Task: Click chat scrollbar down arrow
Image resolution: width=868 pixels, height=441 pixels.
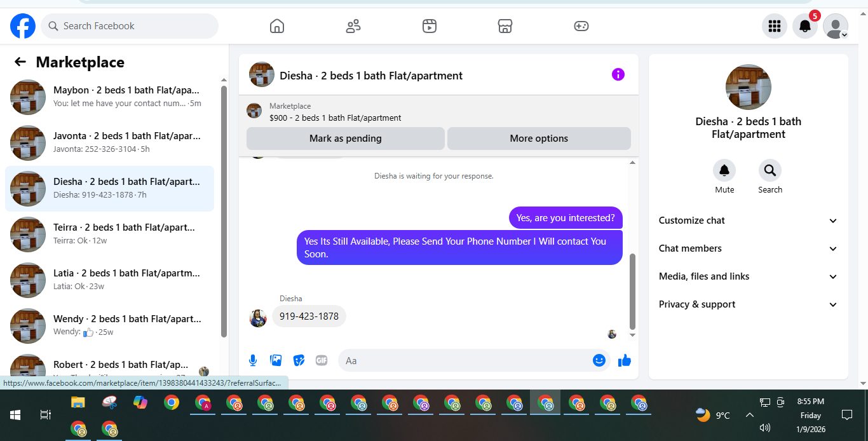Action: 632,335
